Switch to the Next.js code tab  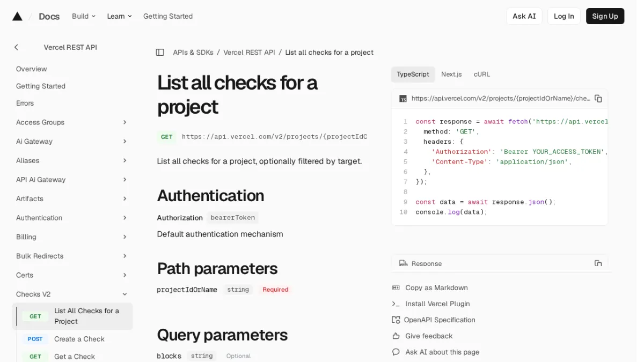click(451, 75)
